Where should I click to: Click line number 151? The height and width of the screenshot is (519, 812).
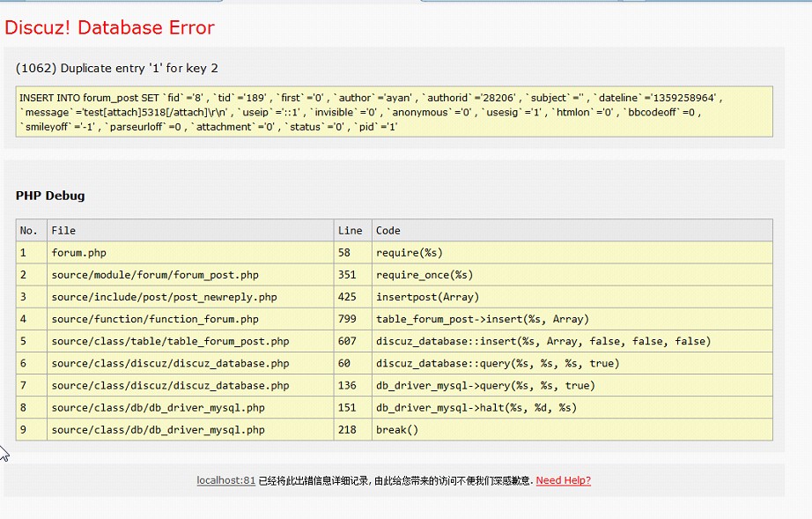(x=353, y=408)
